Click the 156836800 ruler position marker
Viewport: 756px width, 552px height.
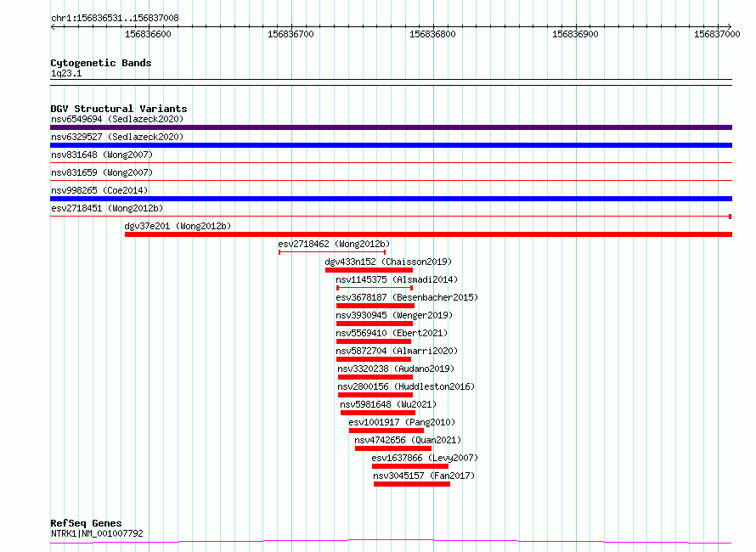click(432, 34)
